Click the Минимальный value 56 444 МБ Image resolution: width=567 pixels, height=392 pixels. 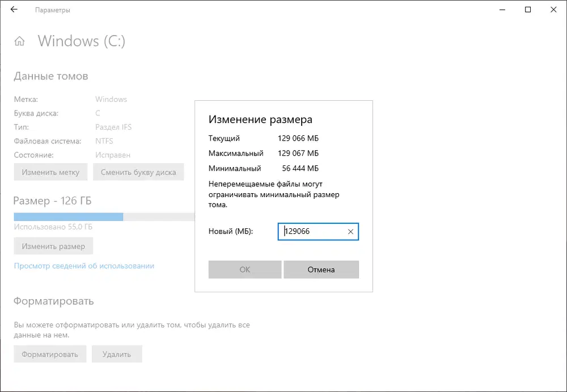click(300, 168)
